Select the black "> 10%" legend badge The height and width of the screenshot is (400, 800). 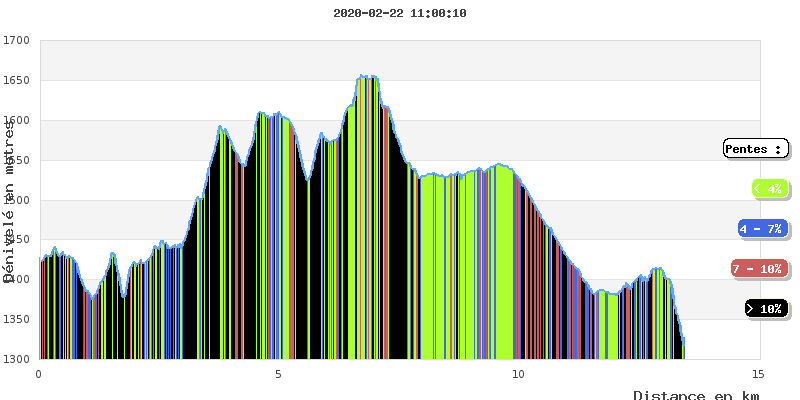pyautogui.click(x=766, y=309)
